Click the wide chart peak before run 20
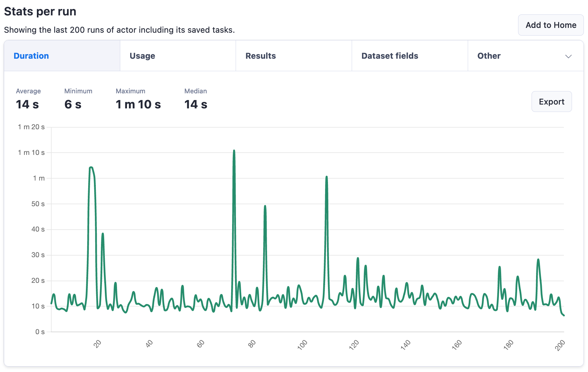588x372 pixels. pos(91,167)
